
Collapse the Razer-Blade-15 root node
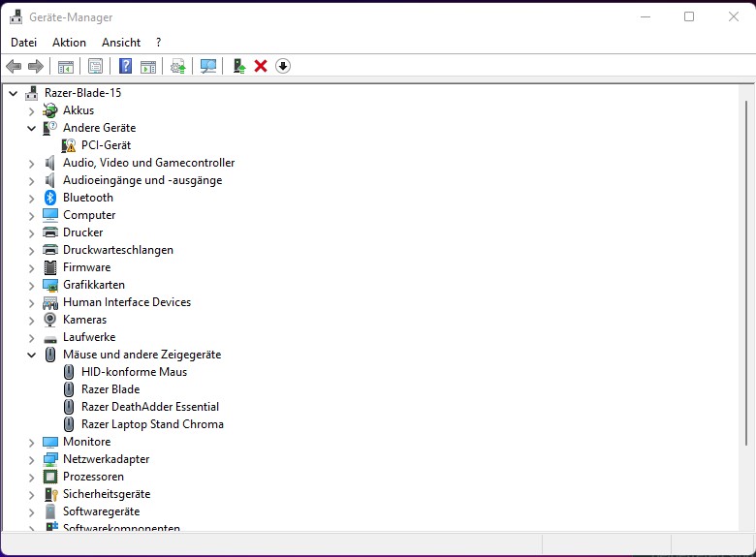pyautogui.click(x=14, y=93)
